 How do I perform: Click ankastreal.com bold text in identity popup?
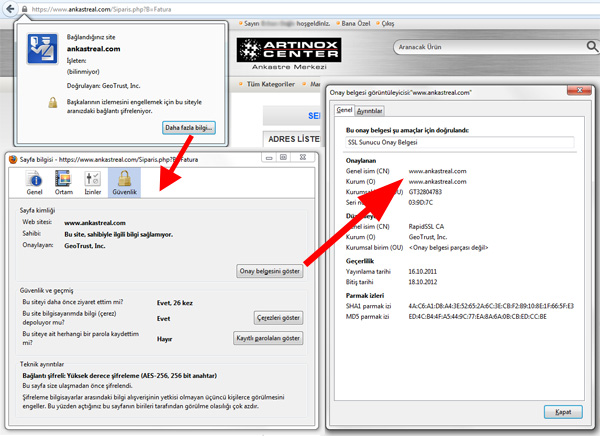point(93,49)
